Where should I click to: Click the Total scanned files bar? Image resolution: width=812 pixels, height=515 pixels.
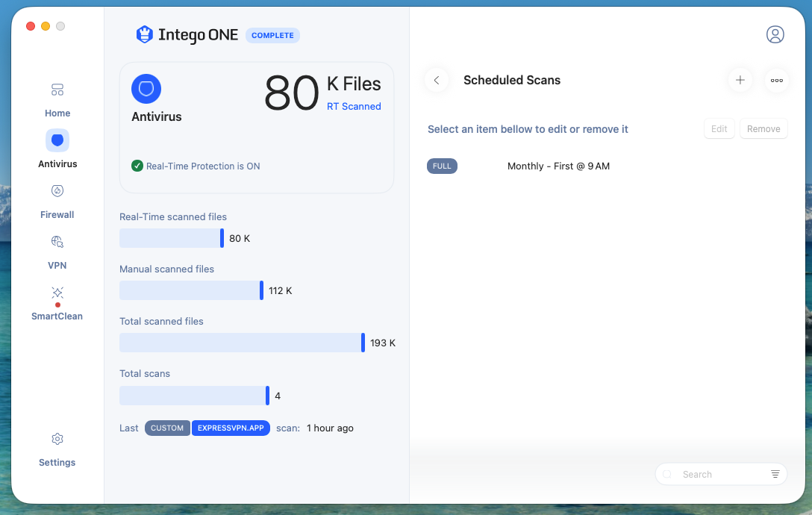[242, 343]
